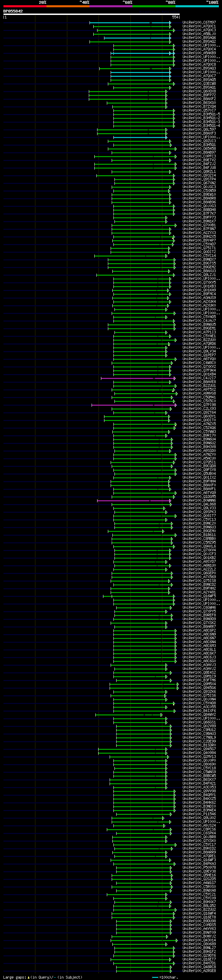The image size is (222, 980).
Task: Click the purple ~60% identity legend segment
Action: 111,7
